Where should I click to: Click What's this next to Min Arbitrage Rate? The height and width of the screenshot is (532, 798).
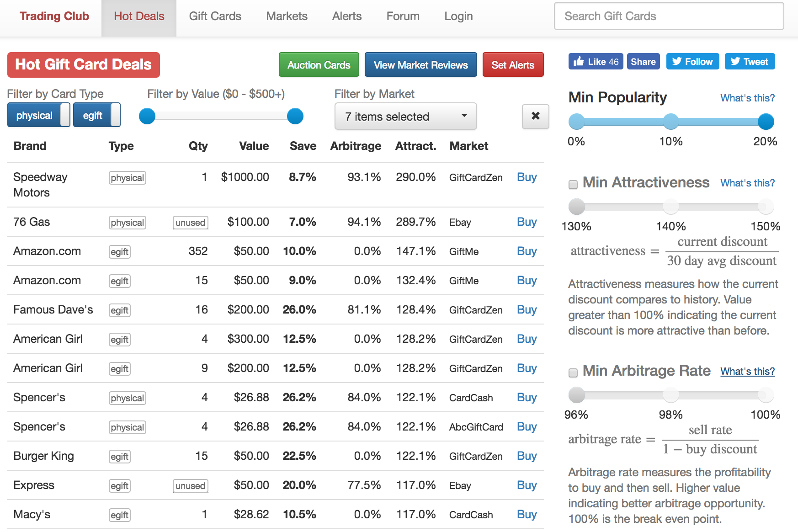(x=747, y=371)
